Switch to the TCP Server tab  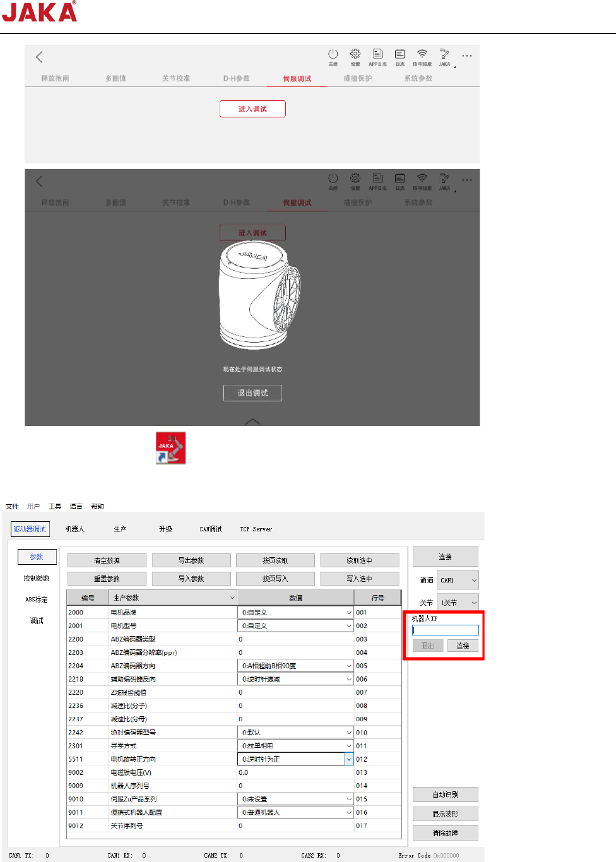coord(256,529)
